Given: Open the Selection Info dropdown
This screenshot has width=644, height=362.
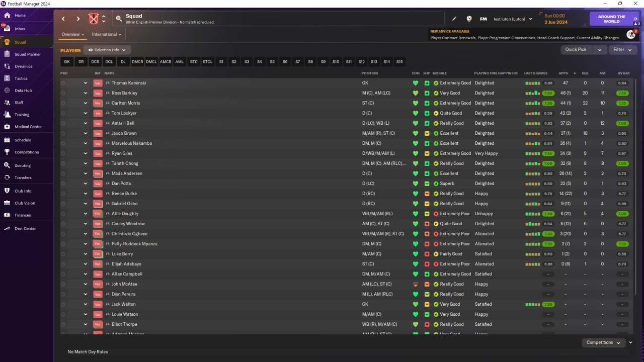Looking at the screenshot, I should tap(107, 50).
